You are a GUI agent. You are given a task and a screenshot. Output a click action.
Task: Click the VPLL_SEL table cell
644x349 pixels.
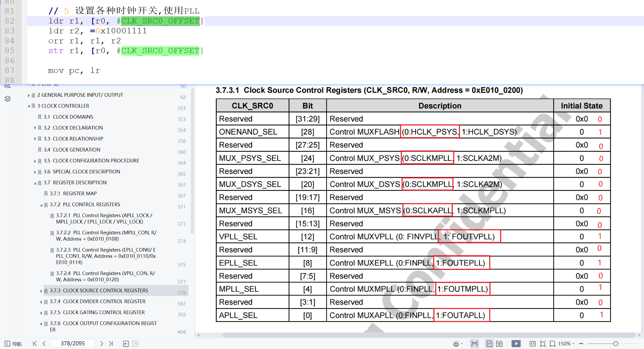coord(253,237)
